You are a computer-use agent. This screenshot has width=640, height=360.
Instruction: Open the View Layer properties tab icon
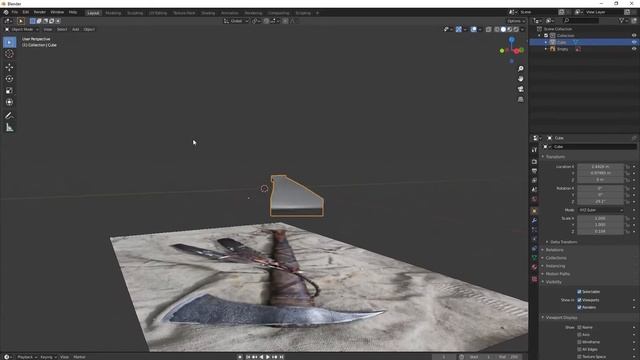534,180
